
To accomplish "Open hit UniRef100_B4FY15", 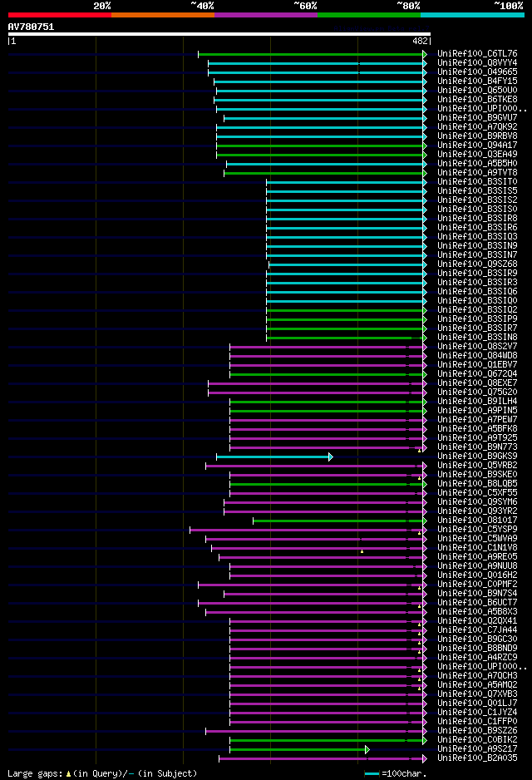I will point(477,81).
